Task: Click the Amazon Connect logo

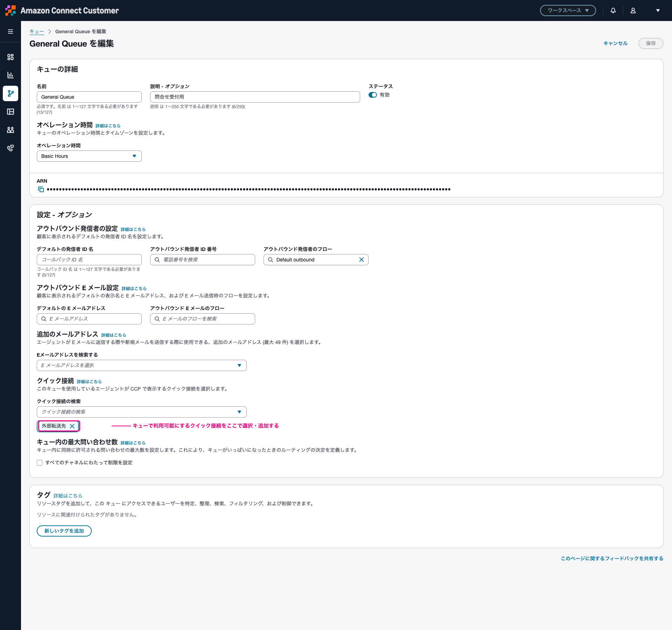Action: (10, 10)
